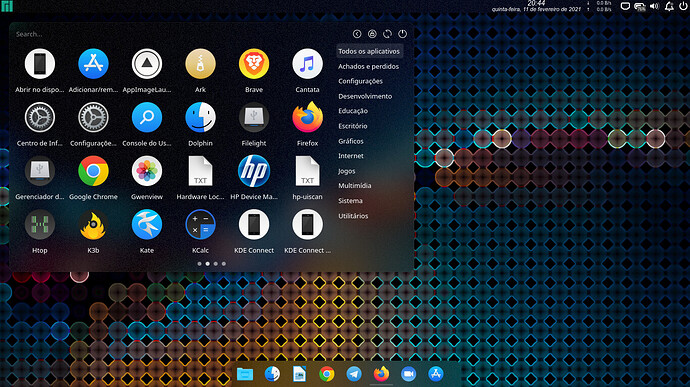The width and height of the screenshot is (690, 387).
Task: Open Configurações do sistema app
Action: [x=93, y=118]
